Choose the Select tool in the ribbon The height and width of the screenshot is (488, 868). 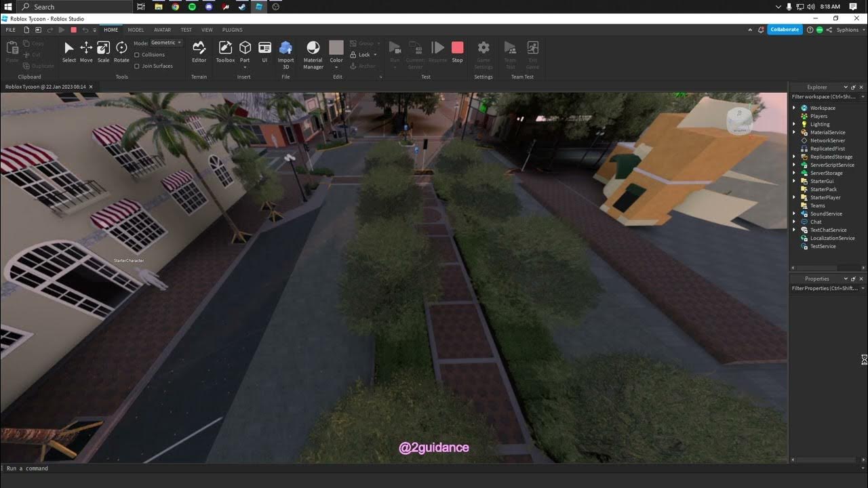(x=69, y=52)
